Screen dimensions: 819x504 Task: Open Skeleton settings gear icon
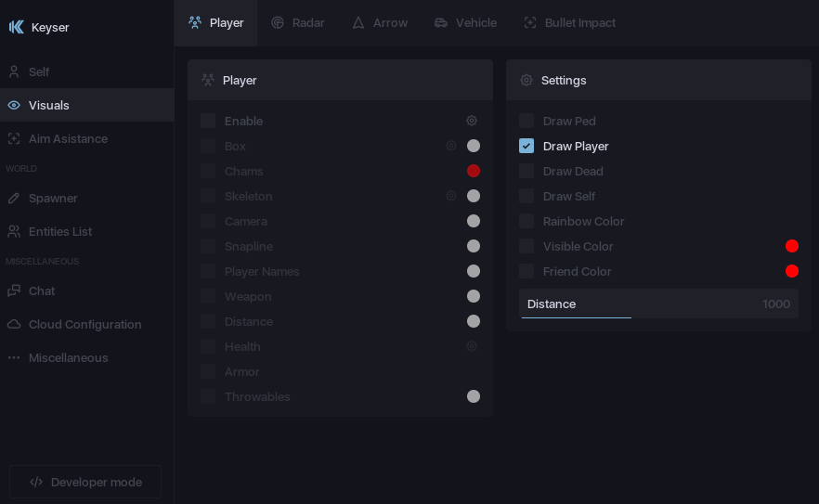coord(451,196)
